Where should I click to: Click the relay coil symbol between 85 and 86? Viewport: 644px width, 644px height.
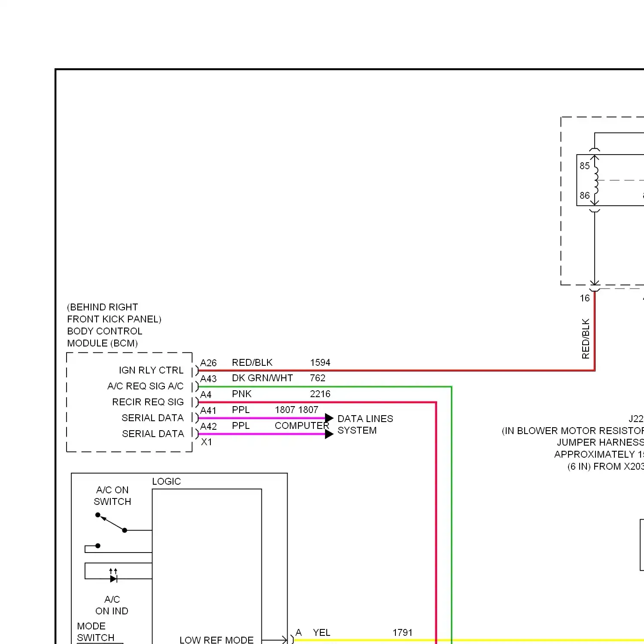595,180
